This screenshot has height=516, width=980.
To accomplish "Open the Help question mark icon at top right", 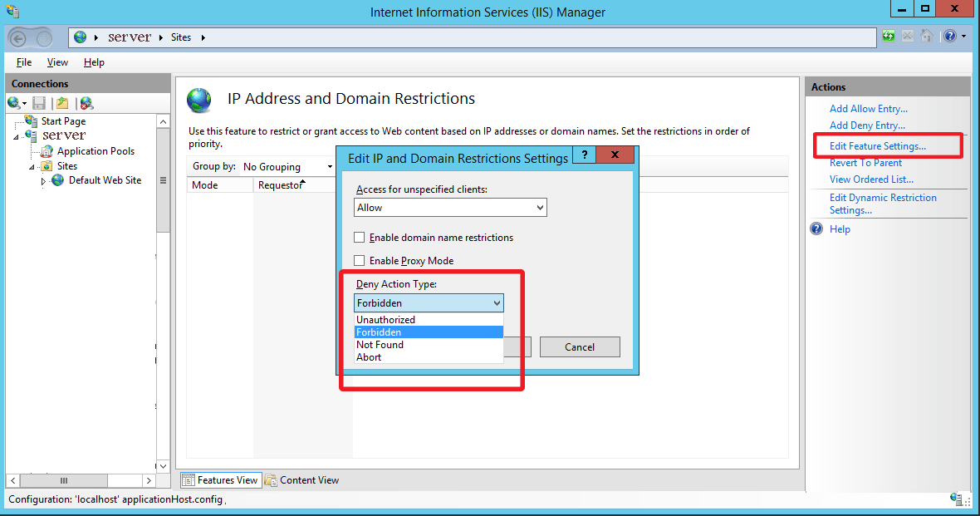I will 950,37.
